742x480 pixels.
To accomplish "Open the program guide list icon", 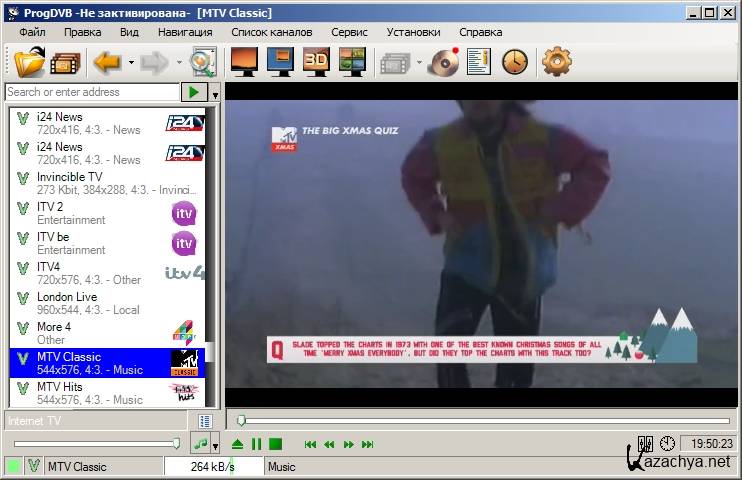I will click(x=479, y=63).
